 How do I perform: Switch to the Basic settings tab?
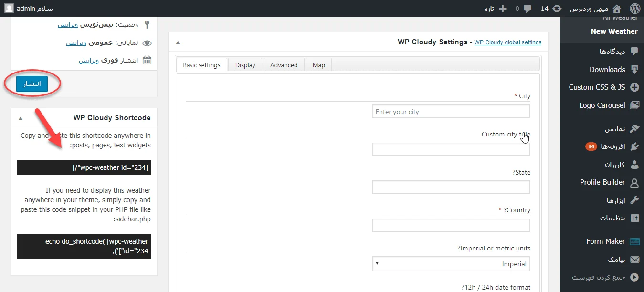(201, 65)
